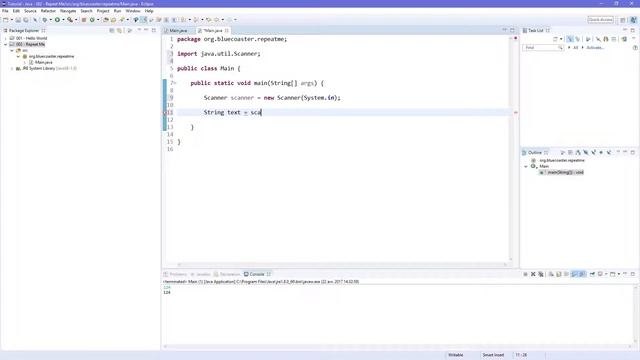Open the Refactor menu
This screenshot has width=640, height=360.
[48, 11]
